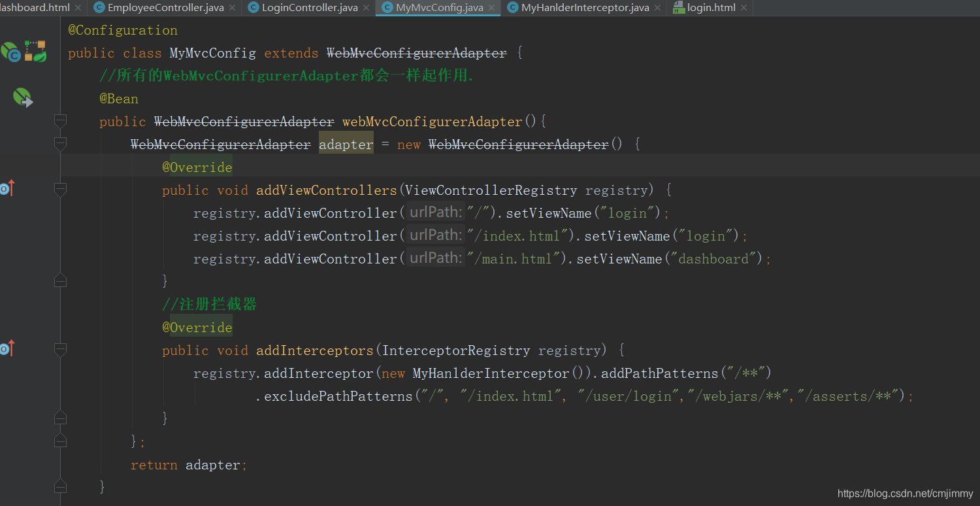Click the @Override annotation above addInterceptors
980x506 pixels.
coord(197,327)
